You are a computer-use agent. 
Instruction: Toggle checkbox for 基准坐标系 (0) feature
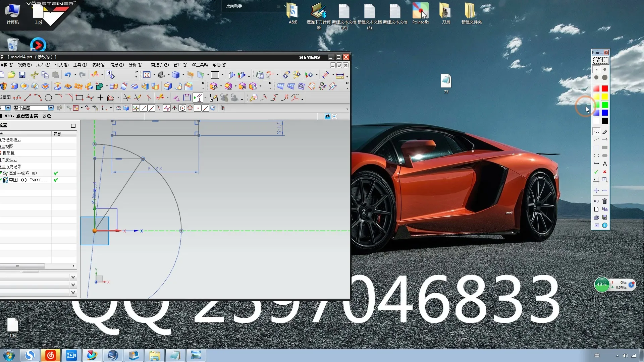[x=1, y=173]
